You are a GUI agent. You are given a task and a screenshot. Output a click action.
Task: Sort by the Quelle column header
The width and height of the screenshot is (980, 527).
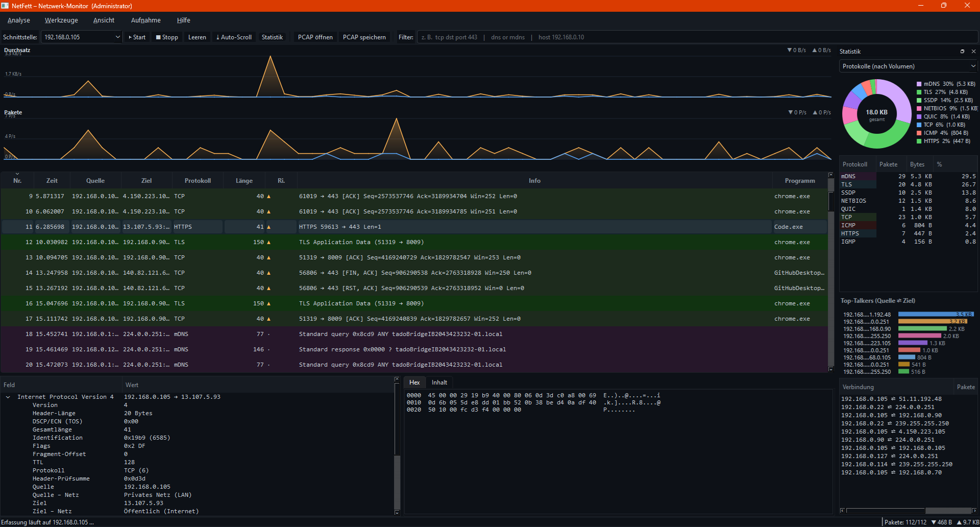pos(95,181)
